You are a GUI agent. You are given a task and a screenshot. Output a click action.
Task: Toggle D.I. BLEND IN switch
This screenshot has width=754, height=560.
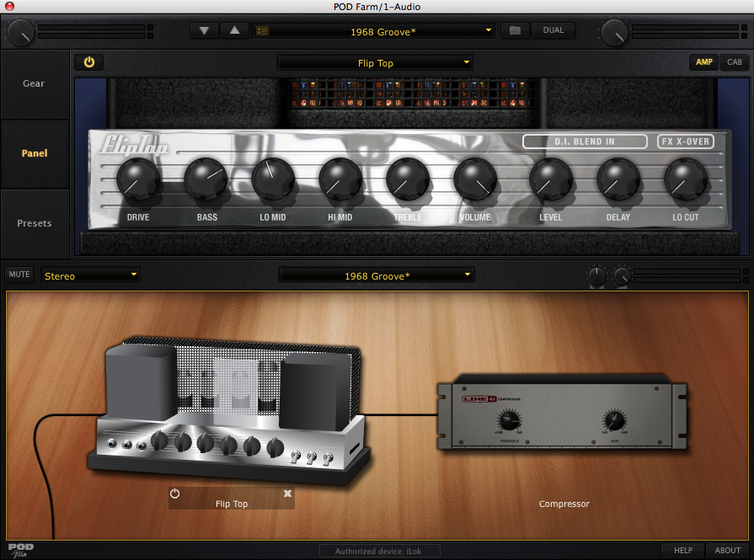click(x=585, y=141)
